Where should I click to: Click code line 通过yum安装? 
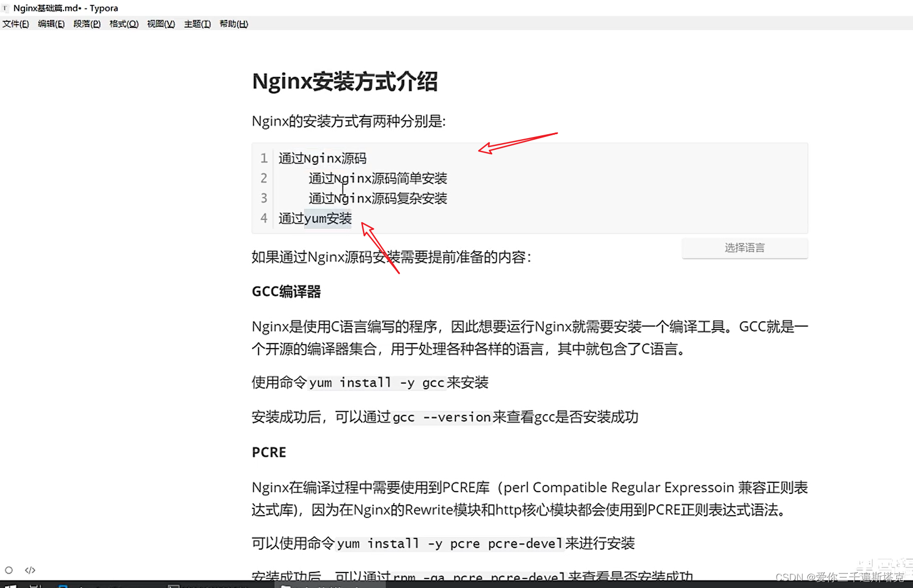click(x=315, y=218)
